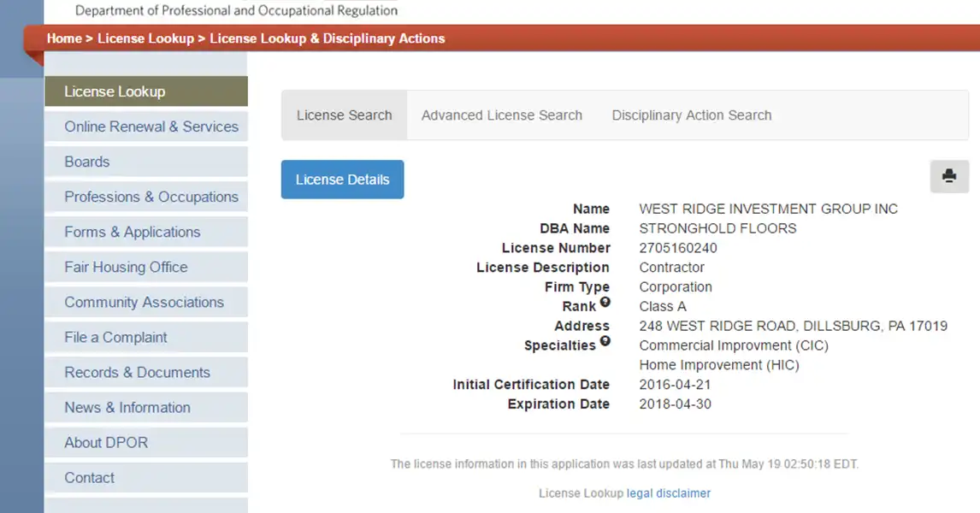Click expiration date 2018-04-30
This screenshot has width=980, height=513.
(675, 404)
